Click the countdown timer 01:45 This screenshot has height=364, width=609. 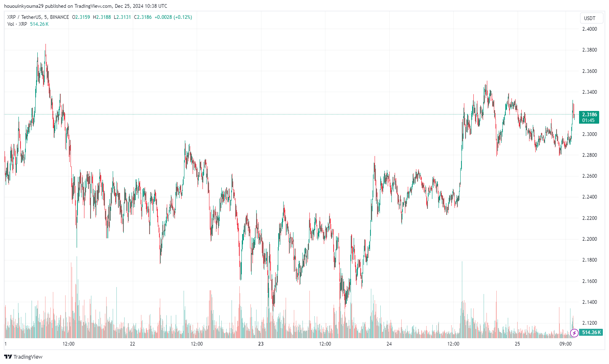coord(589,120)
